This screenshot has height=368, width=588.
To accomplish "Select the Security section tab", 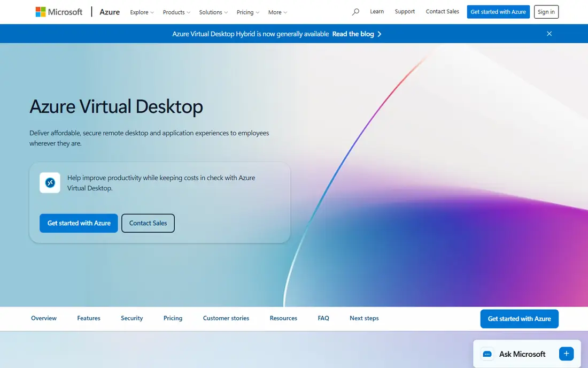I will [131, 318].
